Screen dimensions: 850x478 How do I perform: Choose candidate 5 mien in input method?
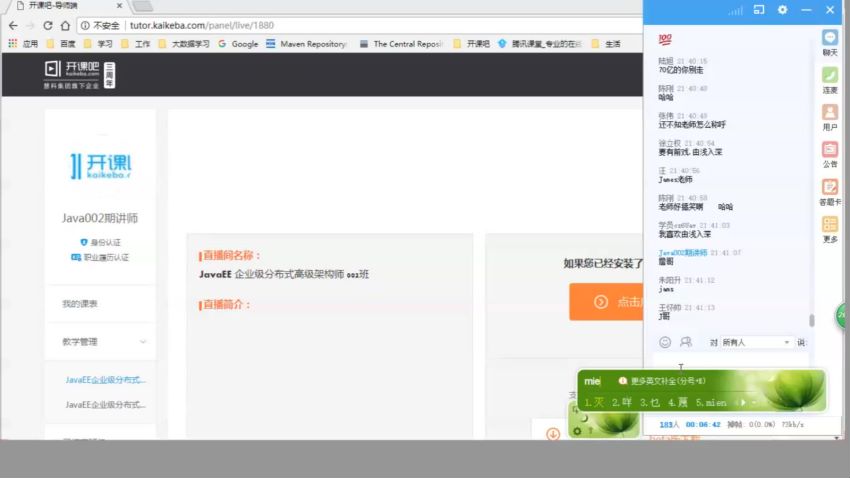tap(711, 403)
